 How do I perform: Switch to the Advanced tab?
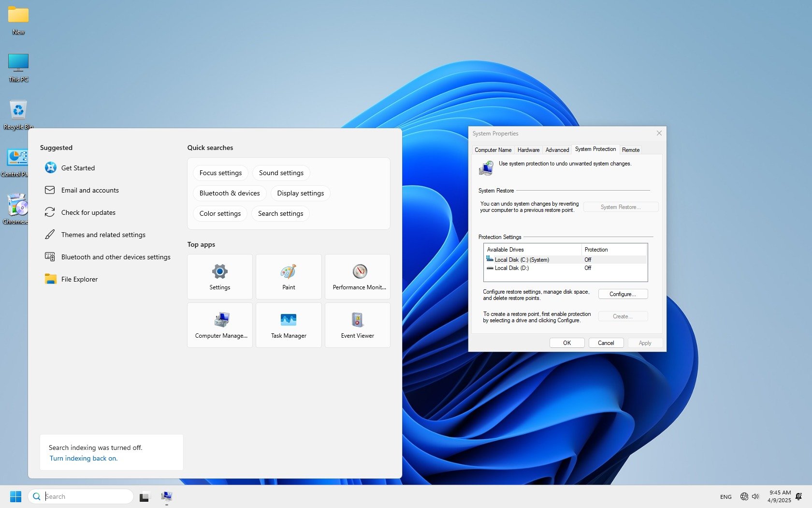[x=557, y=150]
